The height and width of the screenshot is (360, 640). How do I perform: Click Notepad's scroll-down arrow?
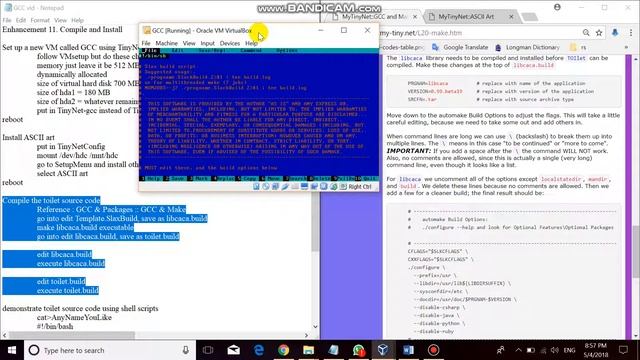(x=315, y=327)
